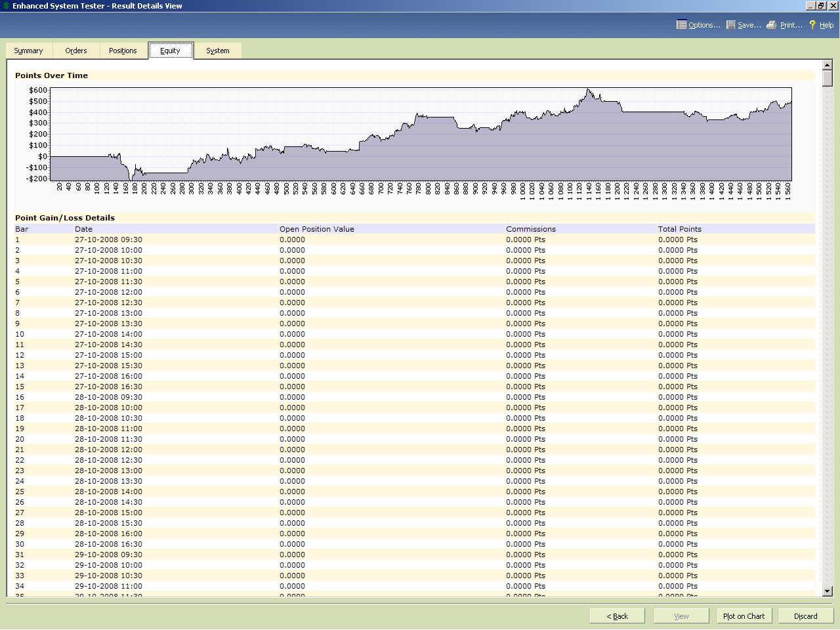Minimize the Result Details window
This screenshot has width=840, height=630.
pos(811,6)
